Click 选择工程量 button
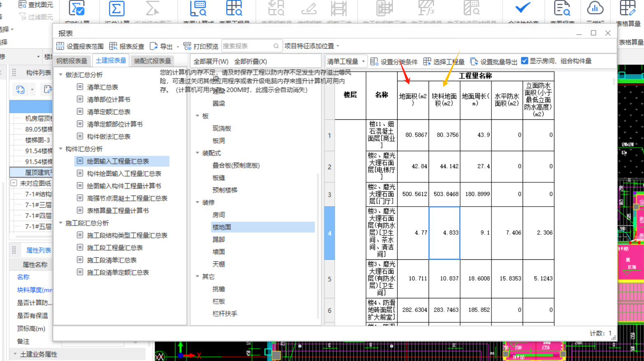Image resolution: width=644 pixels, height=361 pixels. pos(444,61)
